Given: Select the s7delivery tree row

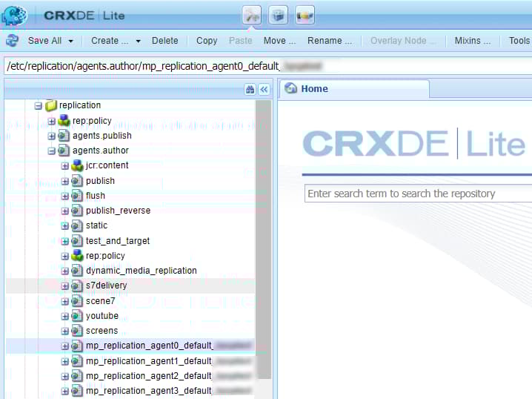Looking at the screenshot, I should coord(130,286).
